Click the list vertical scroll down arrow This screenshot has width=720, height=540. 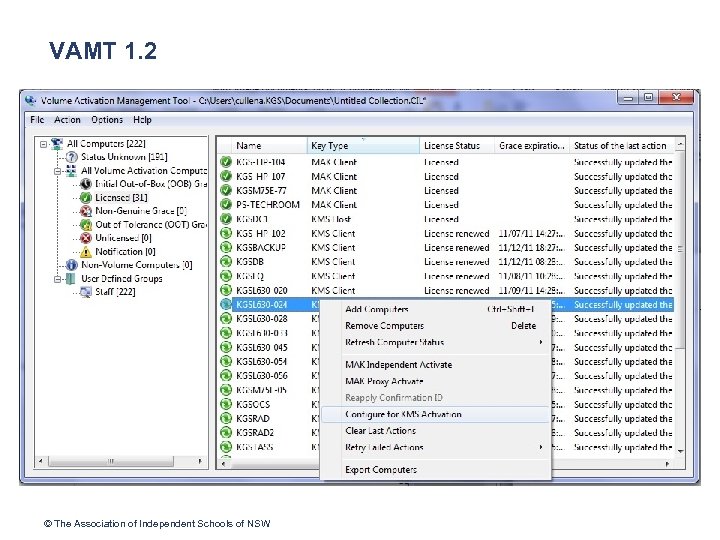pos(681,451)
